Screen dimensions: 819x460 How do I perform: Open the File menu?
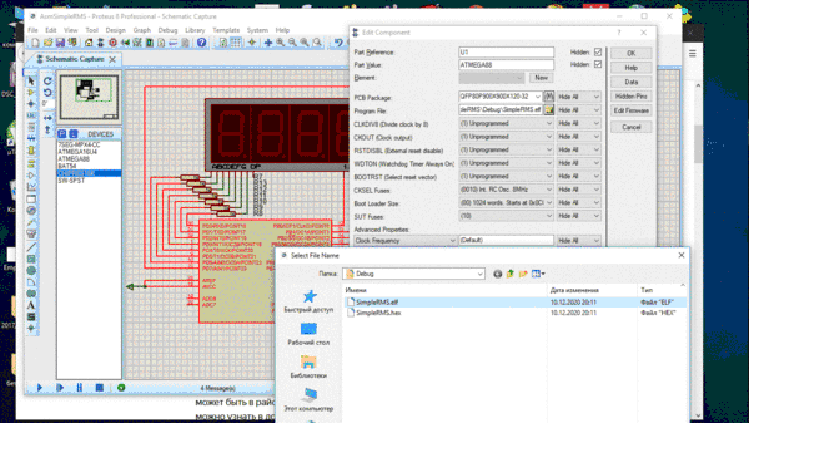(x=33, y=30)
